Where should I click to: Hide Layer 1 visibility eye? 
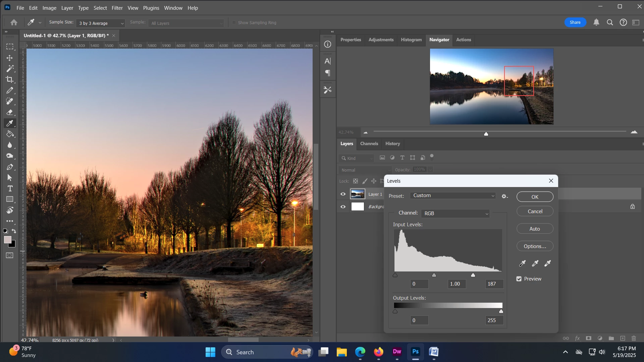(x=343, y=194)
